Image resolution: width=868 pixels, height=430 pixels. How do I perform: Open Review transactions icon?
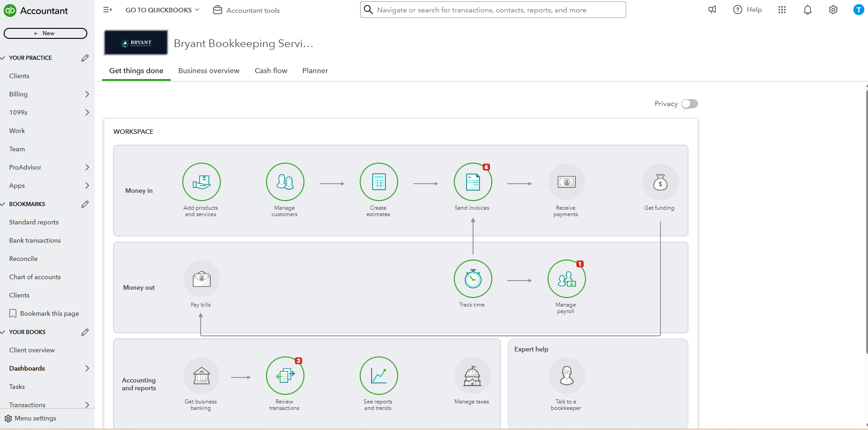[285, 376]
